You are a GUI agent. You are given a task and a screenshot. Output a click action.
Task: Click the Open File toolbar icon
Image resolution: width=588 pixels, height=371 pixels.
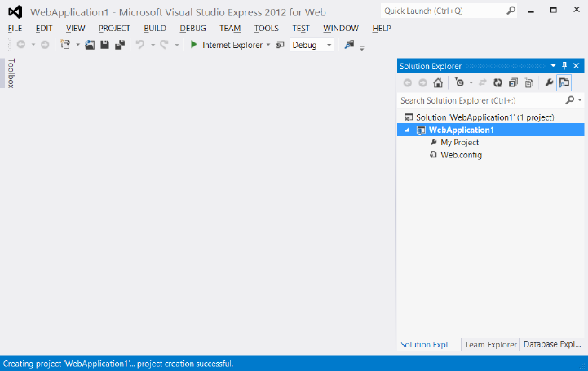point(90,45)
